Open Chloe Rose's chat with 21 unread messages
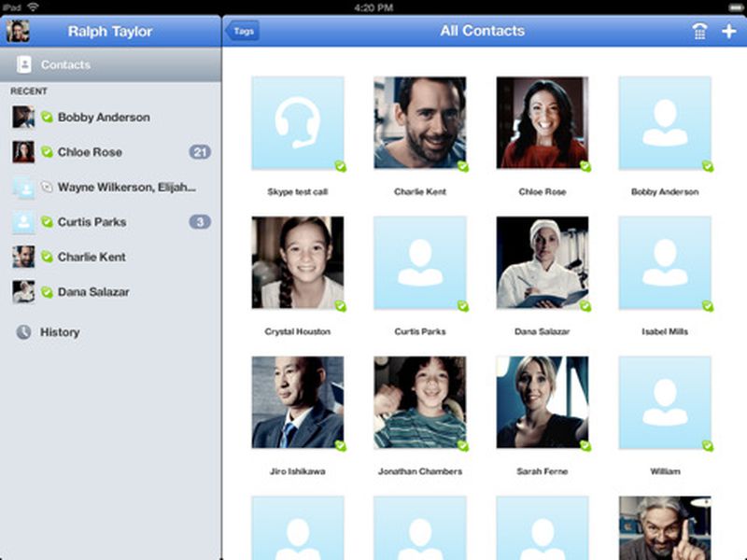Image resolution: width=747 pixels, height=560 pixels. pyautogui.click(x=93, y=152)
